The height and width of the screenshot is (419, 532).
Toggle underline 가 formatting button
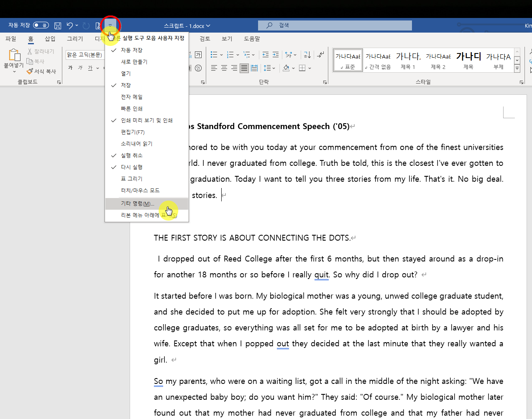coord(90,68)
